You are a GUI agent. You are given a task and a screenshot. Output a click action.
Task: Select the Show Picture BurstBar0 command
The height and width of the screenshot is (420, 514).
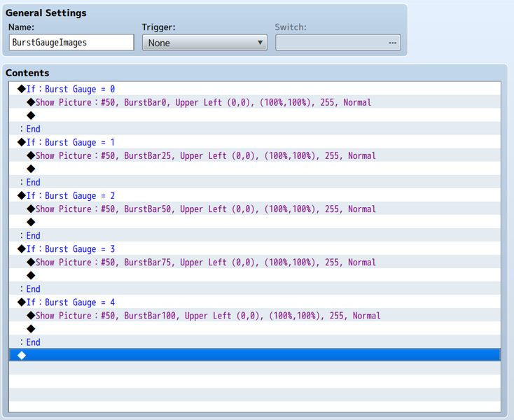tap(203, 102)
